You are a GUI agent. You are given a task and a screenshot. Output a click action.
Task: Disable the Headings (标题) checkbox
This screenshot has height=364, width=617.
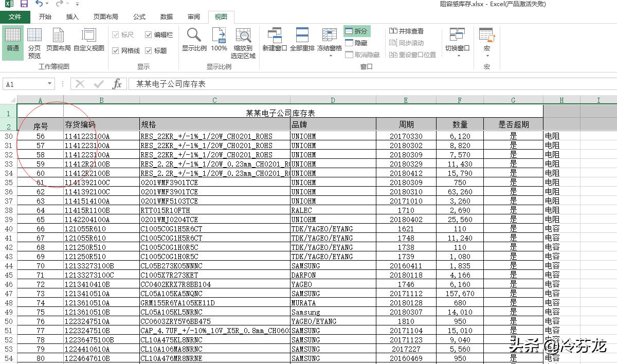coord(149,51)
